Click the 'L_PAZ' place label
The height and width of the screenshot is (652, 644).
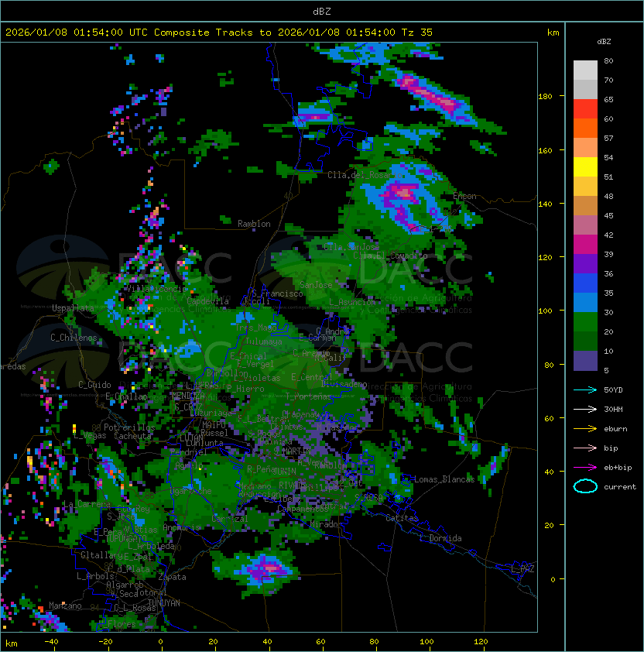coord(522,570)
